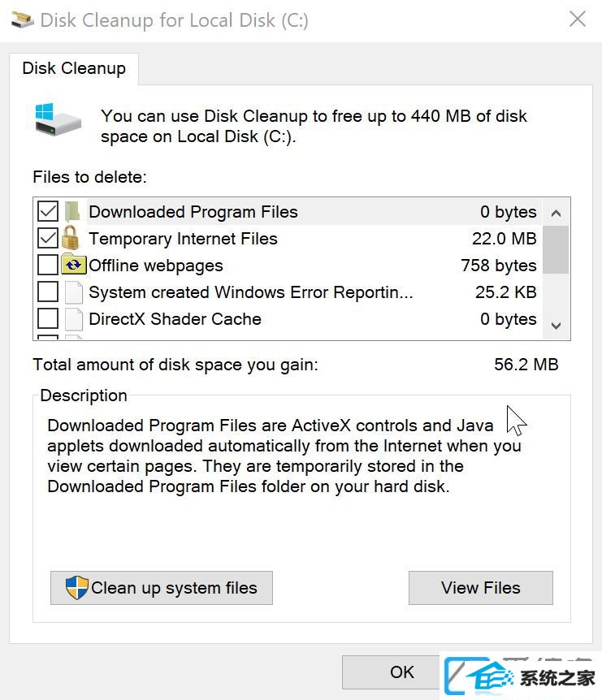Select the Disk Cleanup tab
602x700 pixels.
click(x=74, y=68)
